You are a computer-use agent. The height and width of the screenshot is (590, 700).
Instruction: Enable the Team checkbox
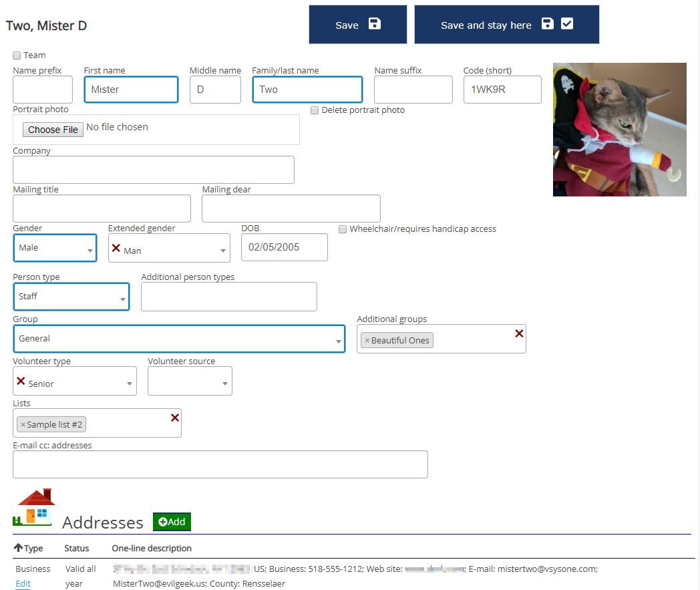[x=17, y=55]
